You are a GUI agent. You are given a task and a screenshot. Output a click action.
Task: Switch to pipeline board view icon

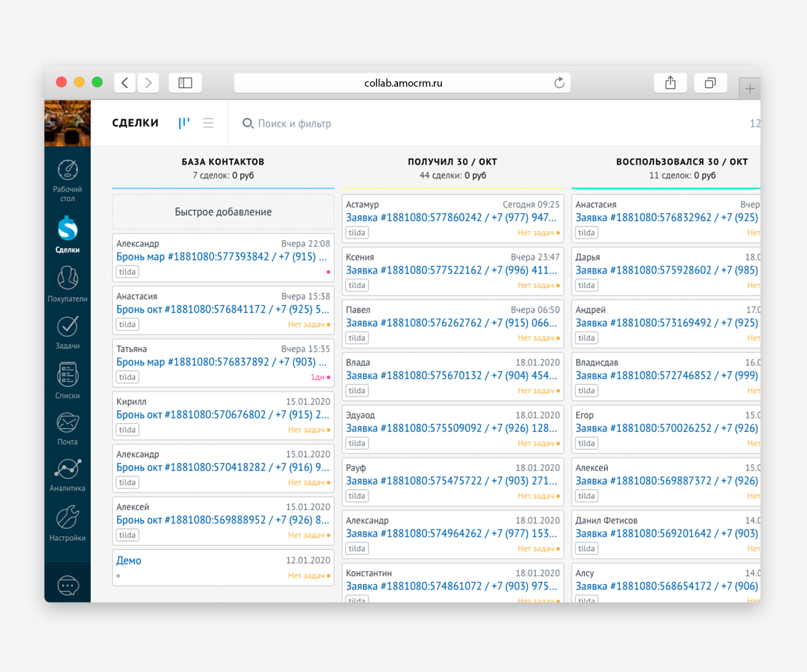tap(184, 123)
